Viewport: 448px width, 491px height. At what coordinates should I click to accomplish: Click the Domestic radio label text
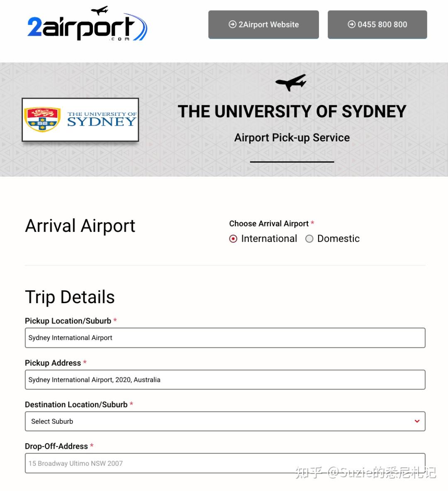338,239
